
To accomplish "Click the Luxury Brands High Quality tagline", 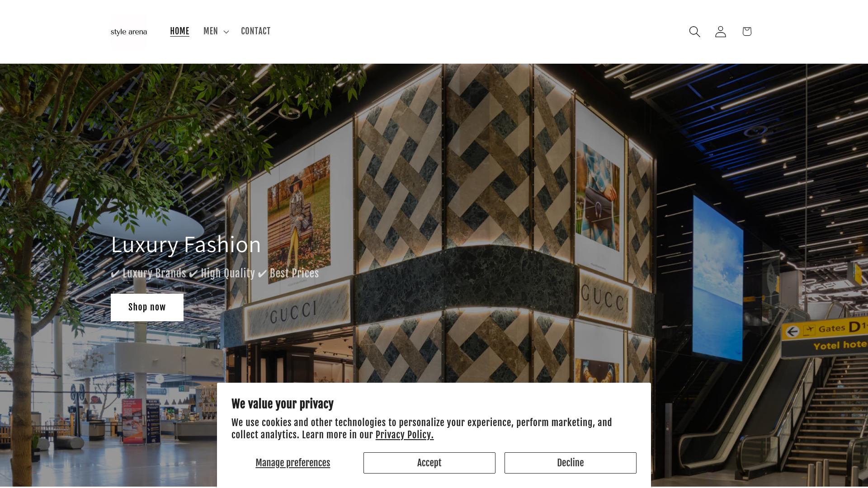I will [215, 273].
